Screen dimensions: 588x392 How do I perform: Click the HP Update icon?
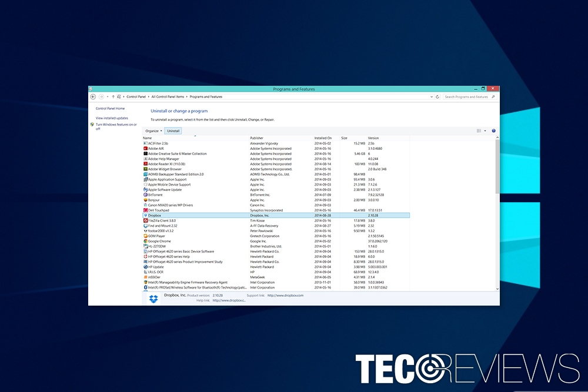coord(145,267)
